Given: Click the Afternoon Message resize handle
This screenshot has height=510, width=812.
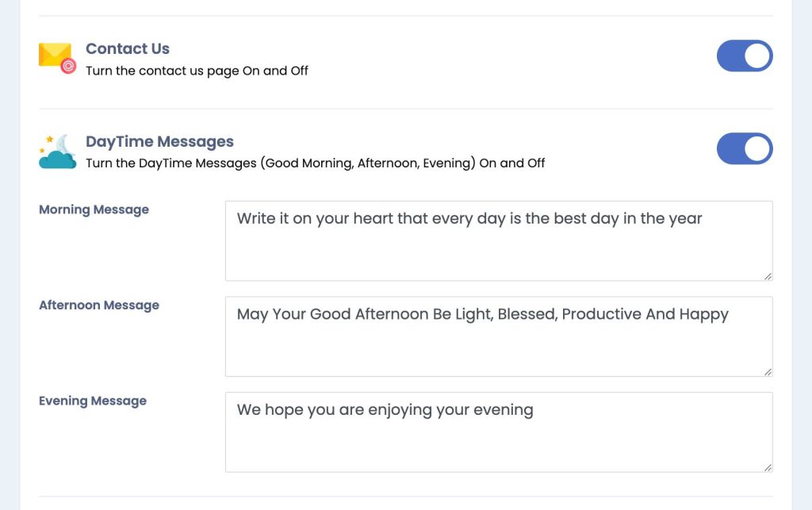Looking at the screenshot, I should (768, 372).
